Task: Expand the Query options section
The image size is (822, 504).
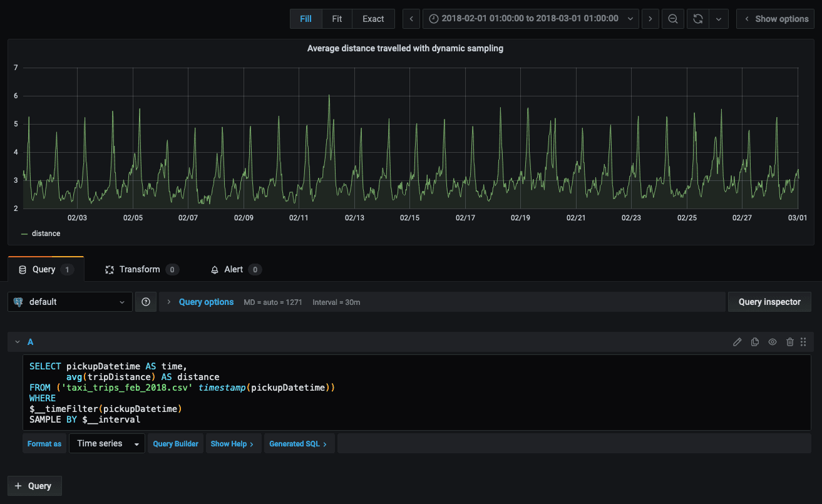Action: tap(206, 302)
